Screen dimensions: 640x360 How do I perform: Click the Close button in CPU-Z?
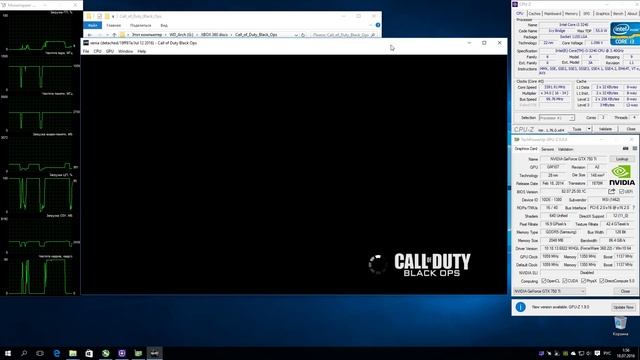tap(630, 129)
